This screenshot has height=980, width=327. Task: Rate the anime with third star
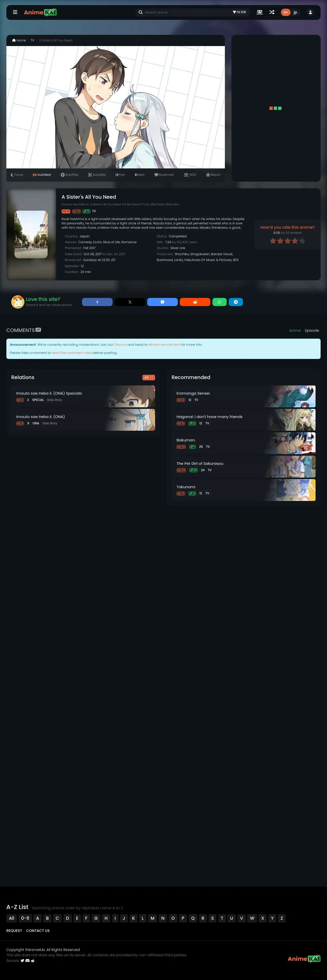coord(288,241)
